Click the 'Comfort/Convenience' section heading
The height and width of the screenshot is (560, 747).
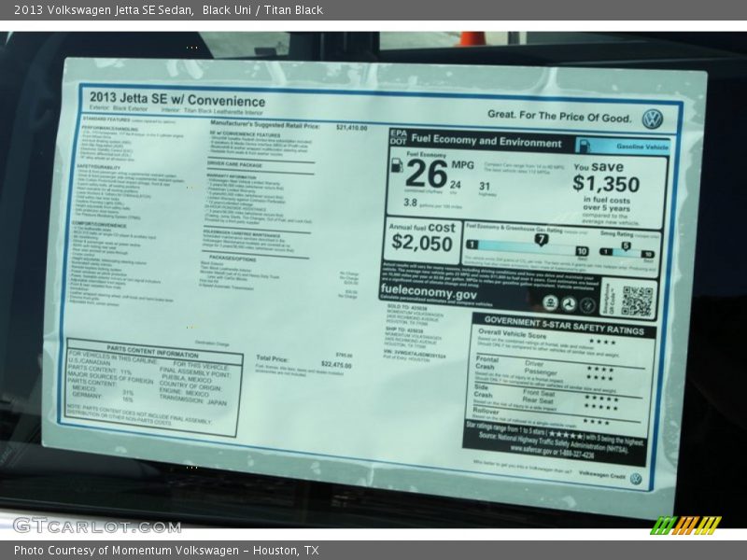coord(99,224)
